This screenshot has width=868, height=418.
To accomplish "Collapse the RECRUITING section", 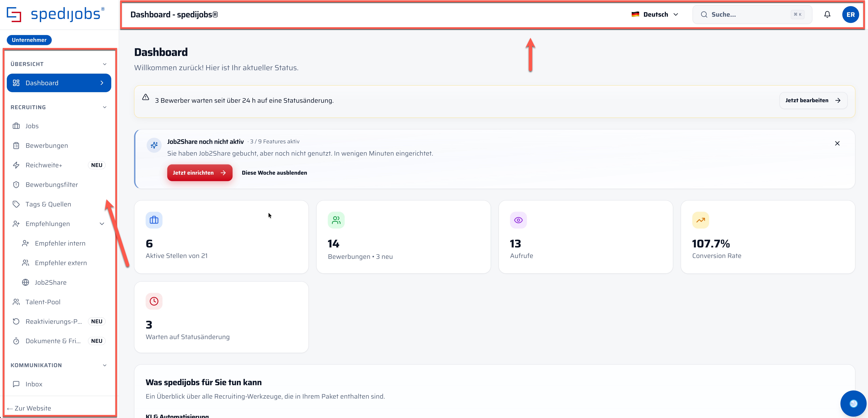I will (105, 107).
